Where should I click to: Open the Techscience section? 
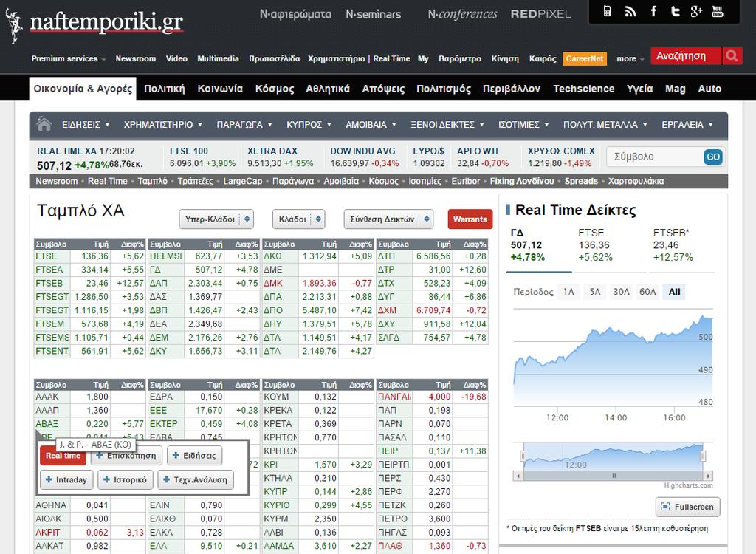pos(584,89)
